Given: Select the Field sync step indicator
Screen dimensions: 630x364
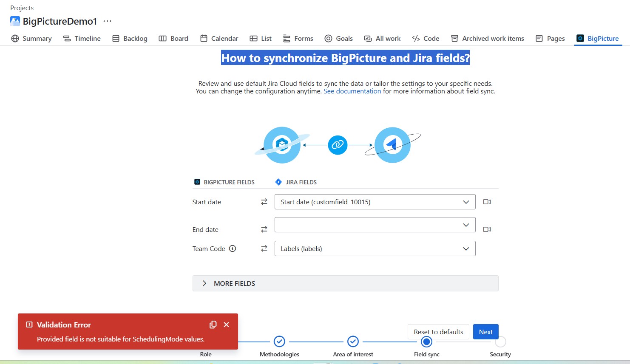Looking at the screenshot, I should click(426, 341).
